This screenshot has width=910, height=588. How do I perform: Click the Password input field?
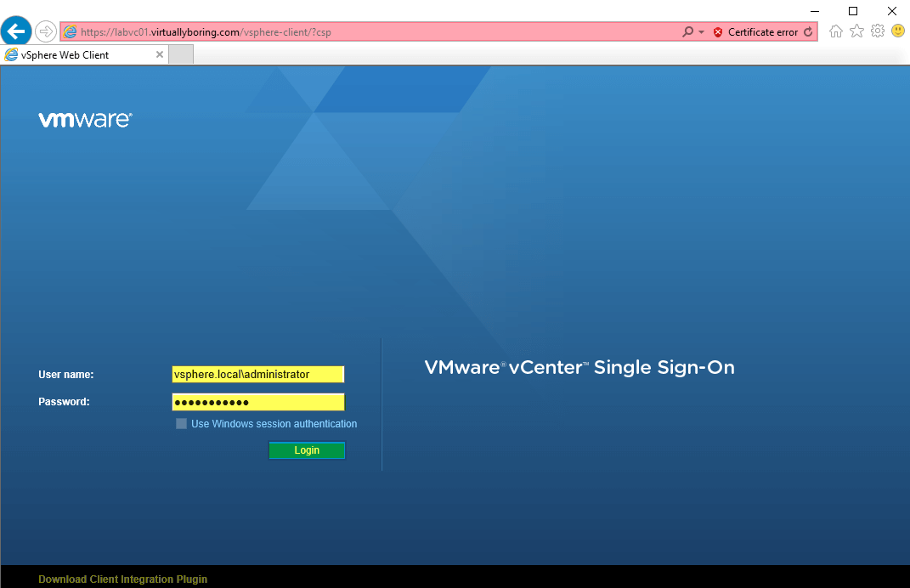tap(258, 402)
